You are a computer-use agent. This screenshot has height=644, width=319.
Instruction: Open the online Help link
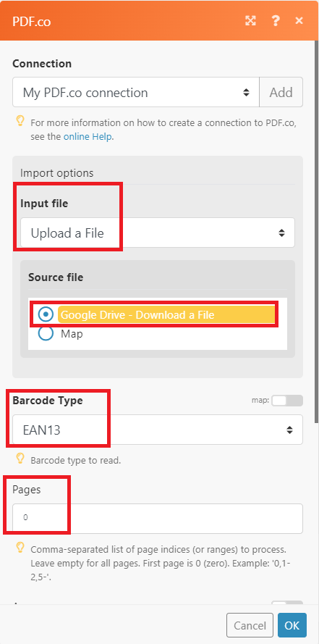[x=88, y=137]
